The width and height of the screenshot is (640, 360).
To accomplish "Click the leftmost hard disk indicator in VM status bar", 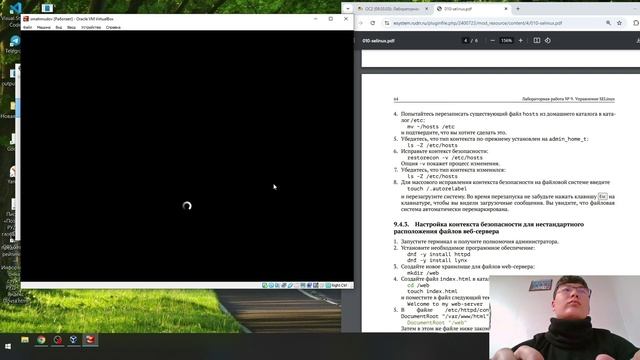I will tap(264, 285).
